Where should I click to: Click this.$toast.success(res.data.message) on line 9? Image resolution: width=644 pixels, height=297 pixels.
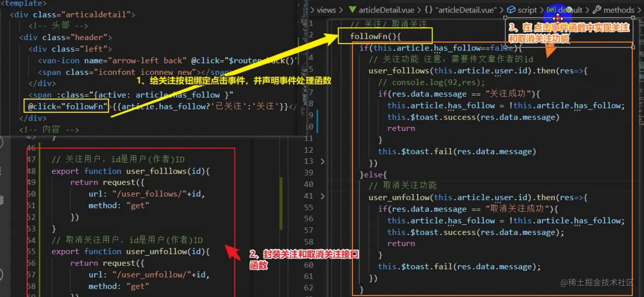click(x=473, y=117)
